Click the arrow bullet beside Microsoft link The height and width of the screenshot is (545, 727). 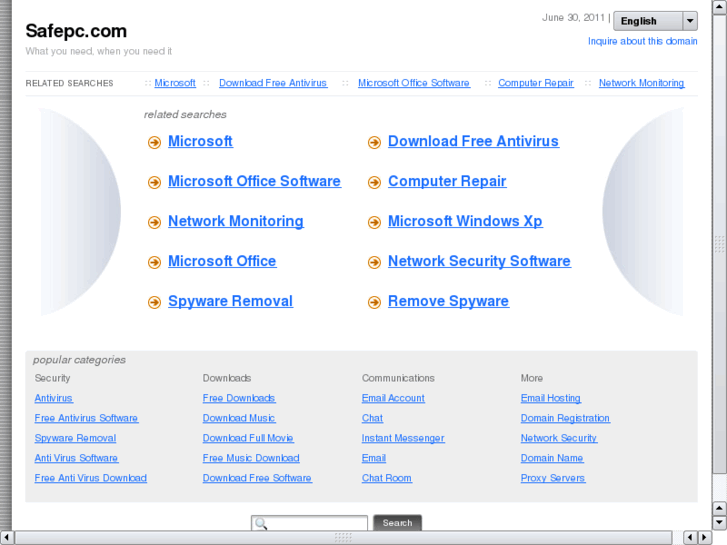(x=154, y=142)
